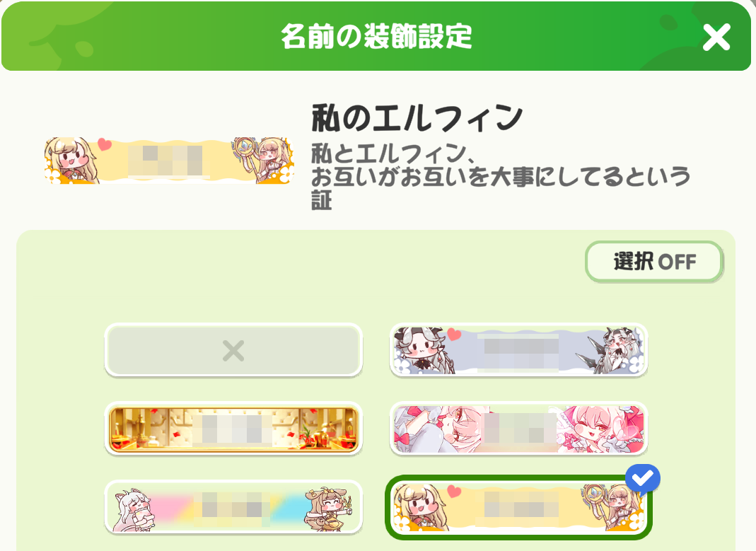Image resolution: width=756 pixels, height=551 pixels.
Task: Click the preview nameplate at top
Action: point(169,160)
